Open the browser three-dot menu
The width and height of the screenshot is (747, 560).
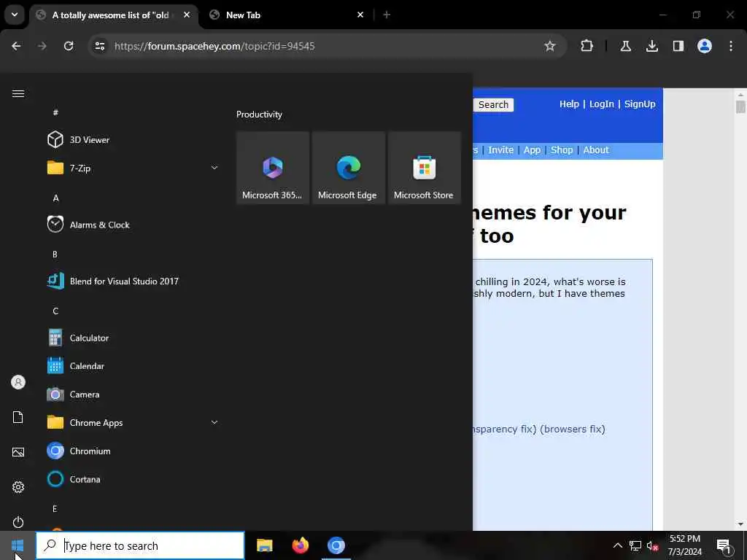click(x=731, y=46)
